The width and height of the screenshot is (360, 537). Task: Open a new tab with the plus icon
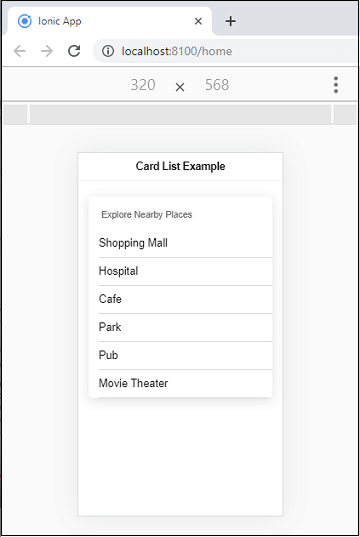coord(231,21)
